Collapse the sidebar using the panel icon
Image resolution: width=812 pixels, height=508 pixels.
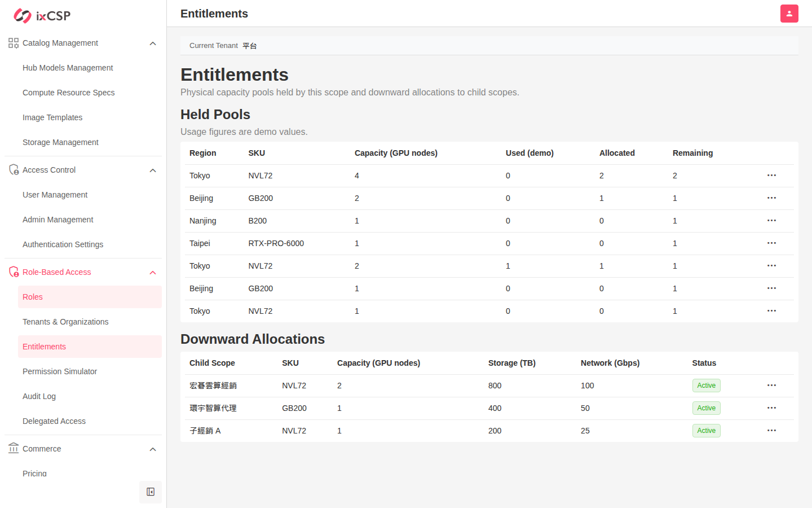click(x=151, y=492)
